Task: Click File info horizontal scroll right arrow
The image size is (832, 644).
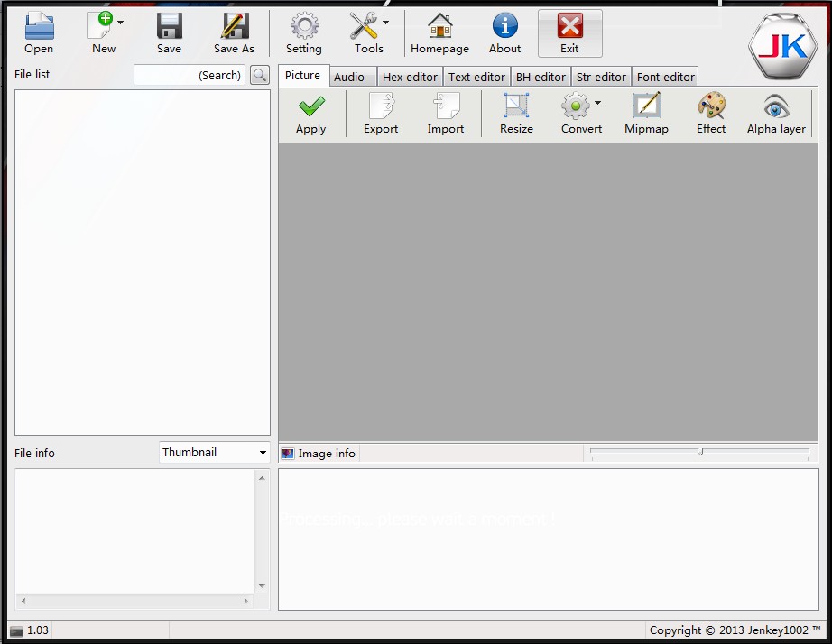Action: point(245,601)
